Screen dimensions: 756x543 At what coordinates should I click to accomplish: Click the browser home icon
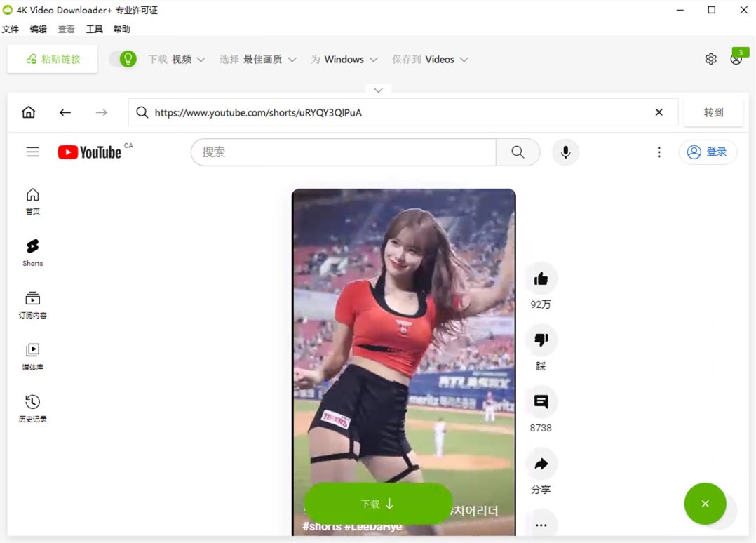29,112
